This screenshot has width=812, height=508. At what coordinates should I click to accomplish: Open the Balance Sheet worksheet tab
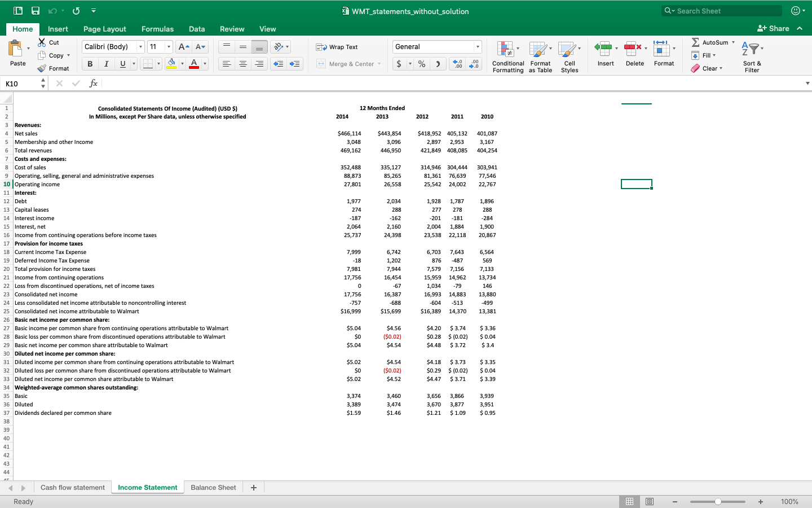pyautogui.click(x=213, y=487)
